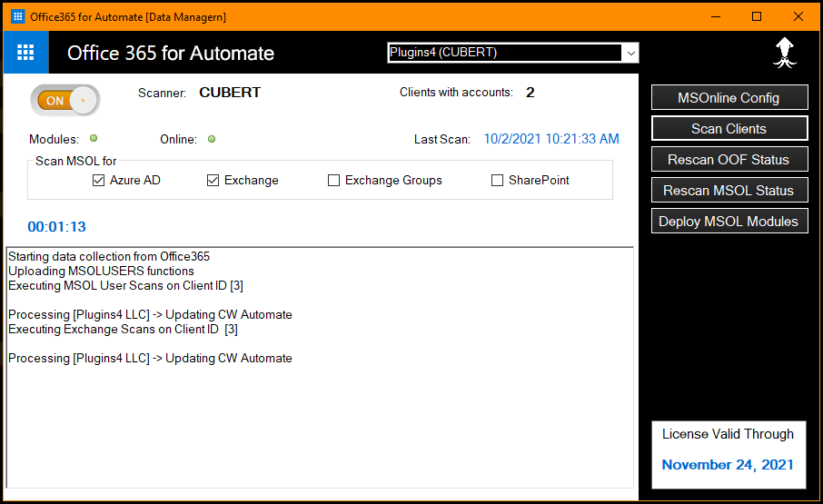This screenshot has height=504, width=823.
Task: Click license date November 24, 2021
Action: pos(728,465)
